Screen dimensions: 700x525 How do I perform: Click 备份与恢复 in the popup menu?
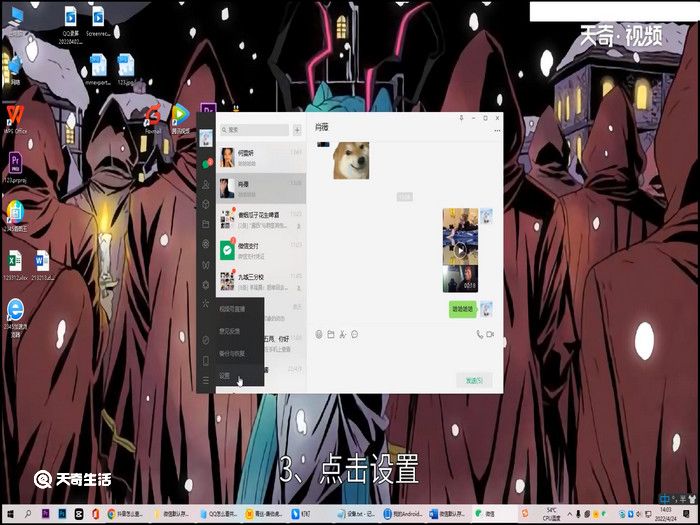tap(240, 354)
